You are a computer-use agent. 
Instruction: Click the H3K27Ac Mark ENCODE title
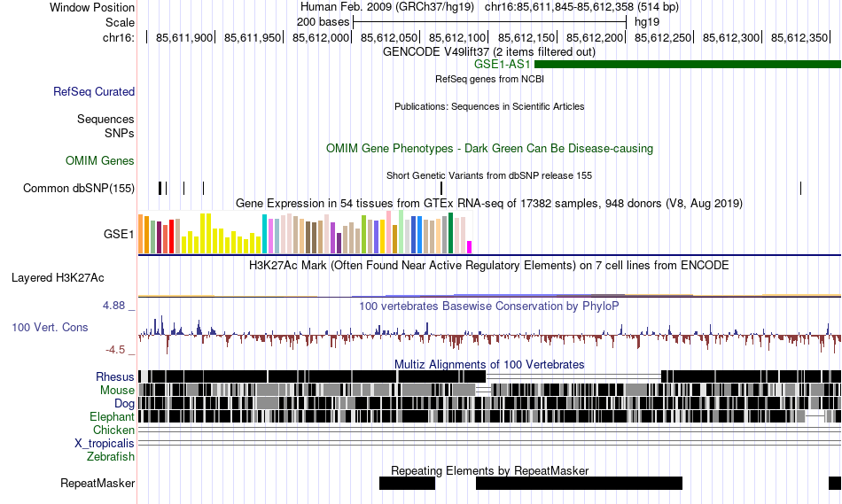[489, 265]
